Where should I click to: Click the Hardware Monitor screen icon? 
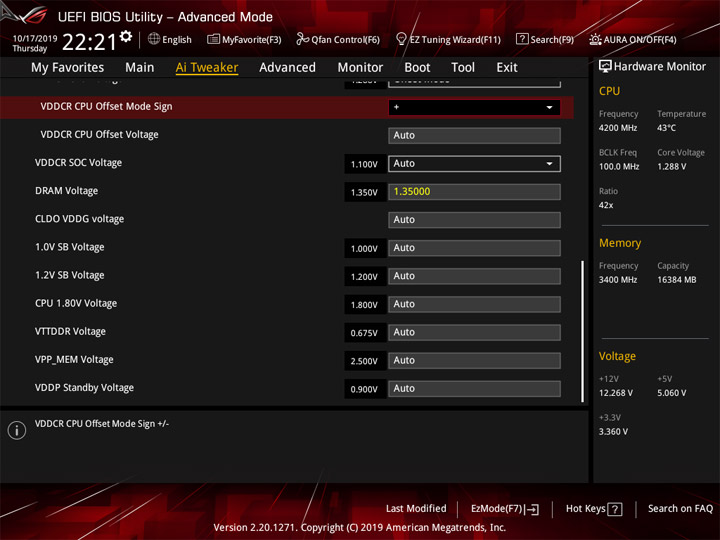tap(605, 67)
